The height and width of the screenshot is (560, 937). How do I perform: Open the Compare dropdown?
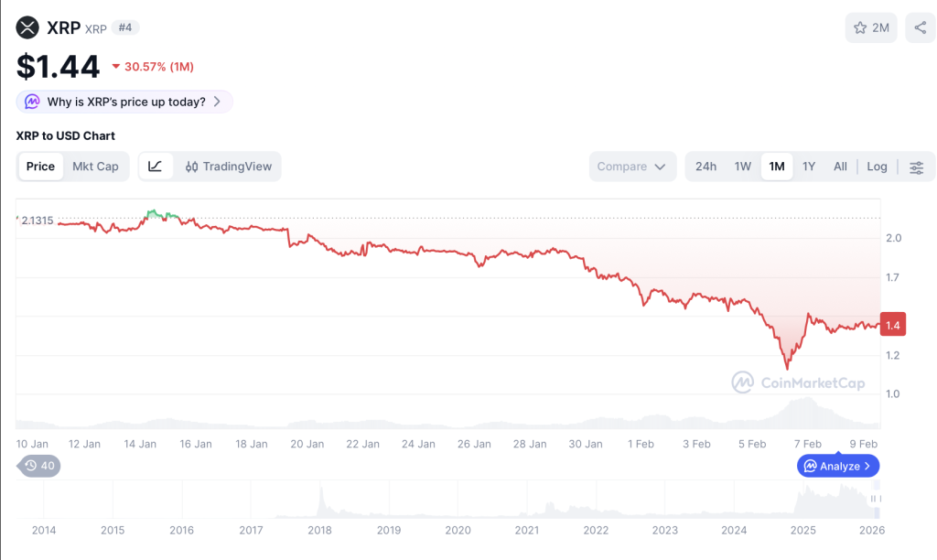(x=631, y=167)
